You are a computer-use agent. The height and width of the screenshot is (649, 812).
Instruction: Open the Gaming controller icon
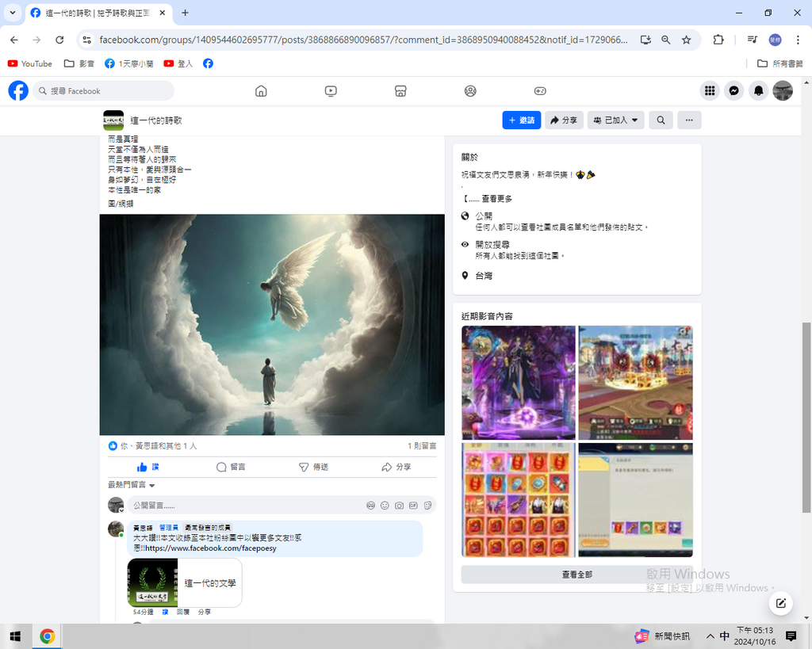(540, 91)
